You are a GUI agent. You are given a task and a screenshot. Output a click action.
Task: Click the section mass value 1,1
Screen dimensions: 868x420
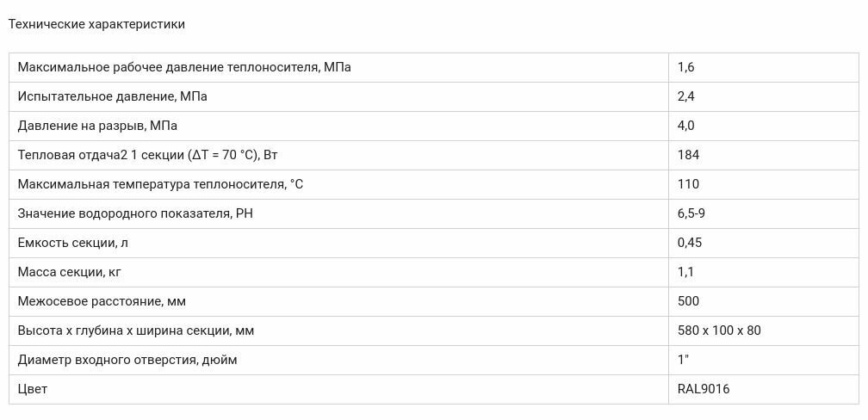click(x=685, y=272)
